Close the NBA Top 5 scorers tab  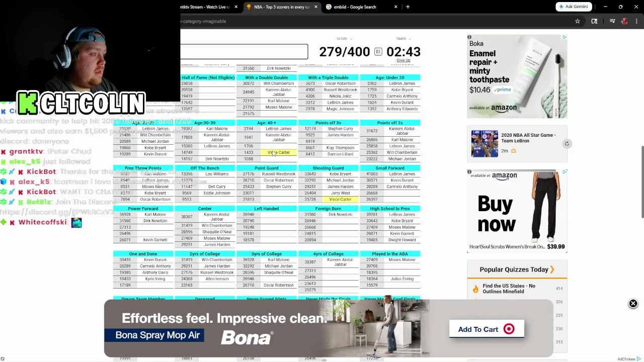click(x=316, y=7)
